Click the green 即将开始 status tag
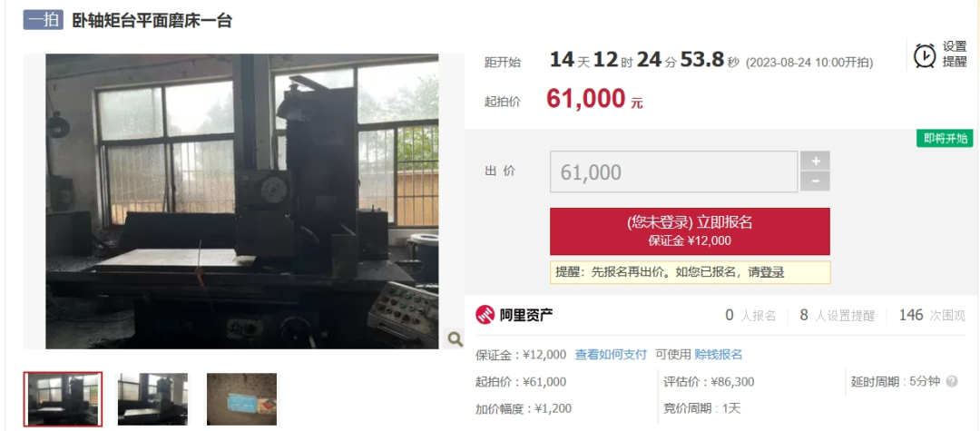Viewport: 980px width, 431px height. (945, 139)
